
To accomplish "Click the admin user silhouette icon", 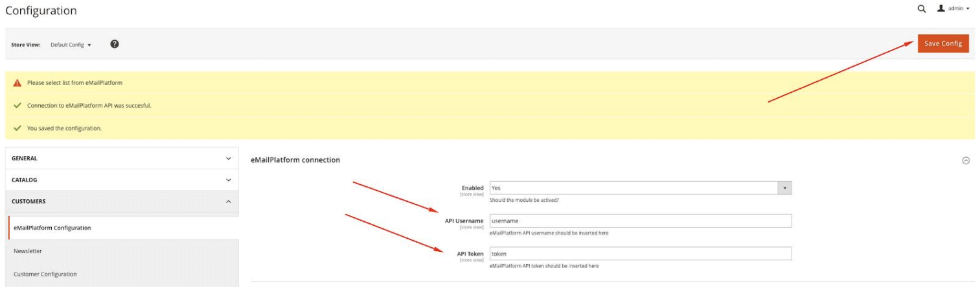I will click(x=940, y=9).
